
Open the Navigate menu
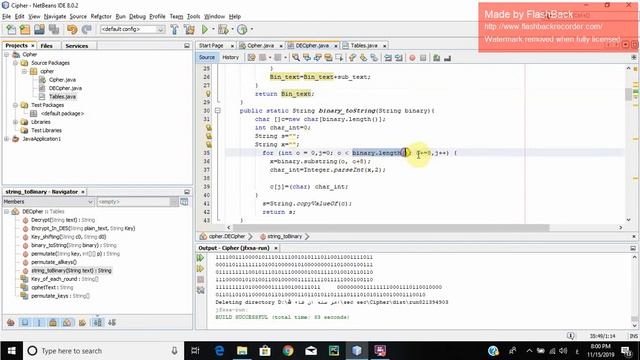coord(55,16)
